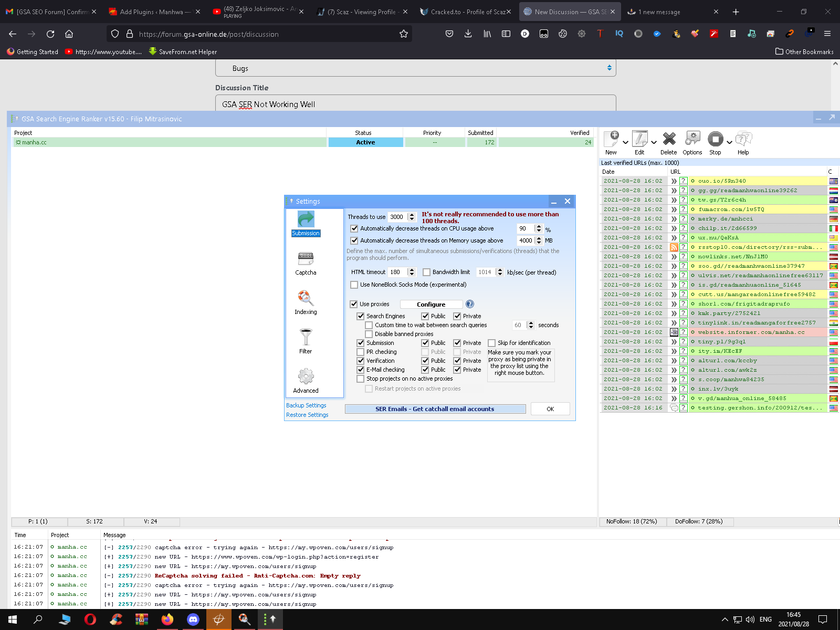
Task: Toggle the Search Engines proxies checkbox
Action: tap(361, 316)
